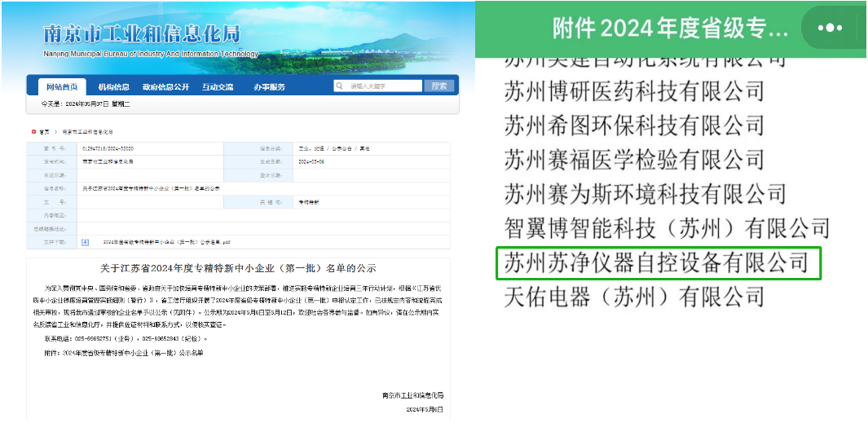Image resolution: width=868 pixels, height=436 pixels.
Task: Open the 政府信息公开 menu item
Action: point(165,87)
